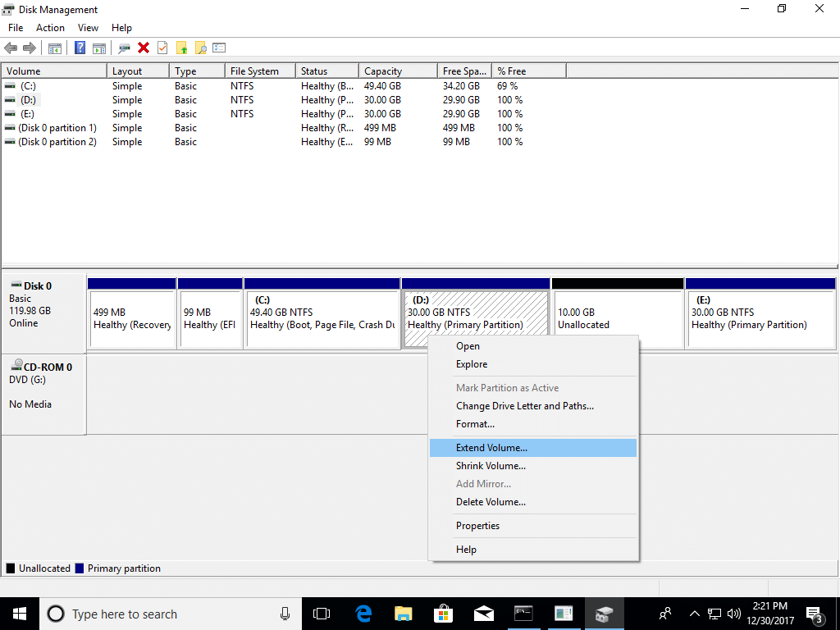
Task: Expand hidden icons in the system tray
Action: click(694, 613)
